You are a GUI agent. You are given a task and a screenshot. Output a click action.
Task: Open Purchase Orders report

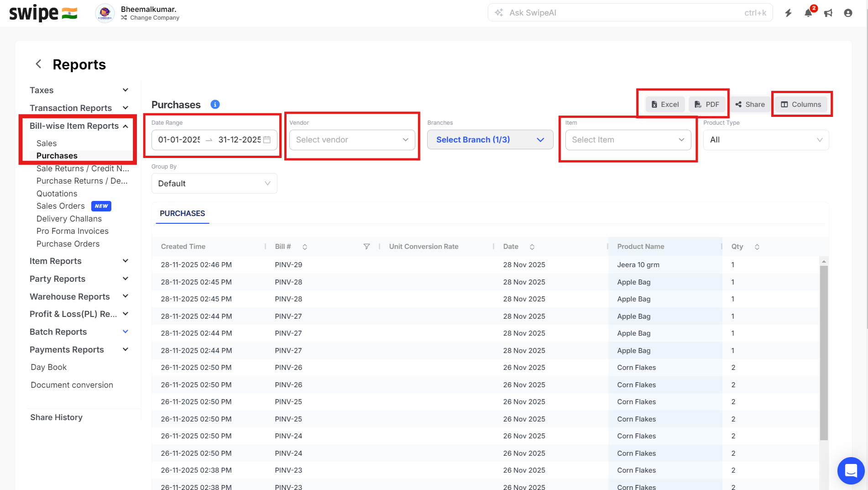pos(68,244)
